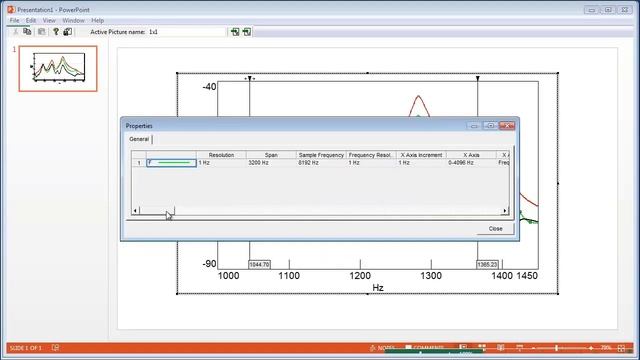The image size is (640, 360).
Task: Click the green line legend cell in row 1
Action: coord(171,162)
